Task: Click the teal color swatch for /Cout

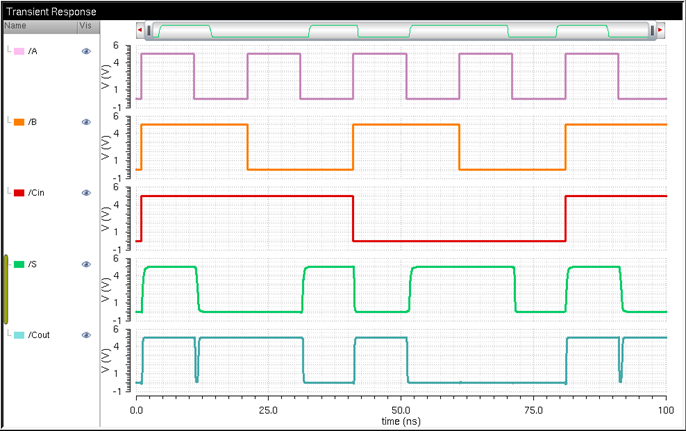Action: [x=19, y=335]
